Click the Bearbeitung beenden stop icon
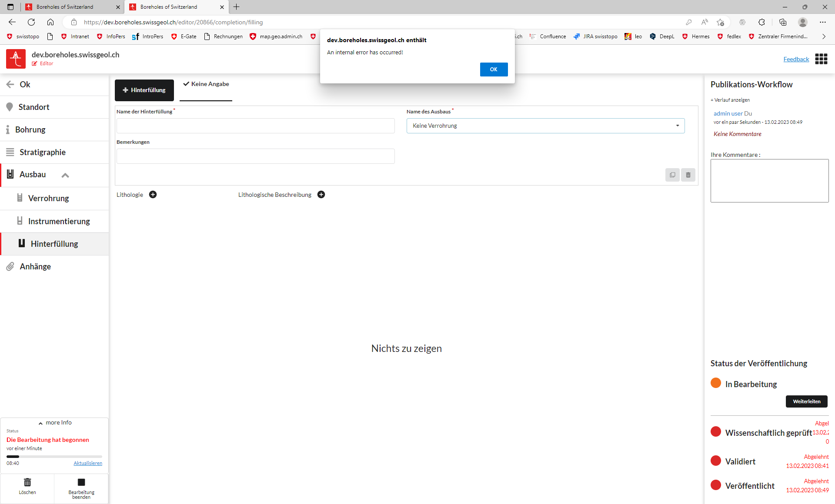This screenshot has width=835, height=504. tap(81, 482)
